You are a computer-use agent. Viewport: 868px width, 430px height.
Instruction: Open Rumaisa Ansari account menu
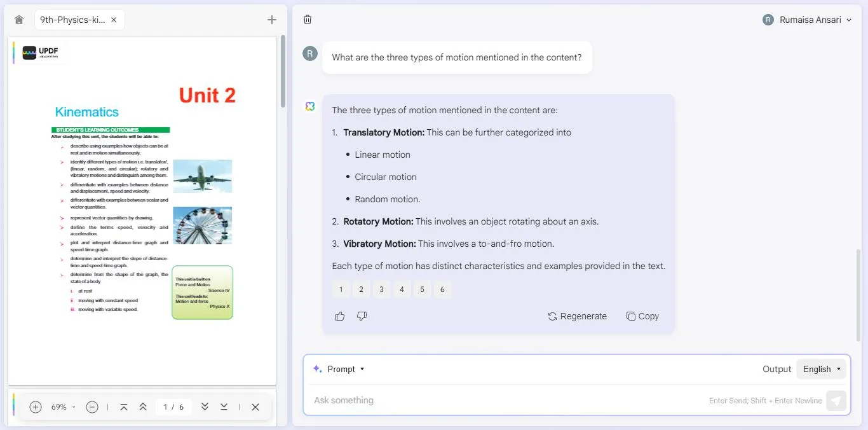(807, 20)
